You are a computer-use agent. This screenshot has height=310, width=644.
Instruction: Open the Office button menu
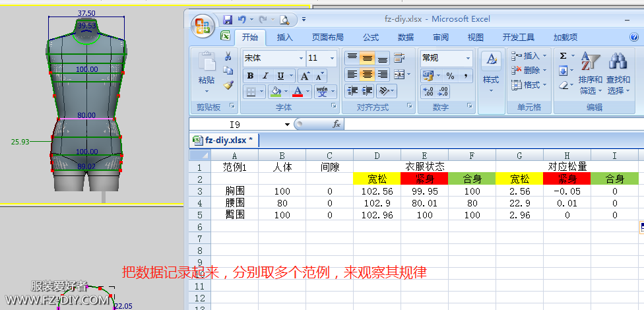pyautogui.click(x=203, y=26)
